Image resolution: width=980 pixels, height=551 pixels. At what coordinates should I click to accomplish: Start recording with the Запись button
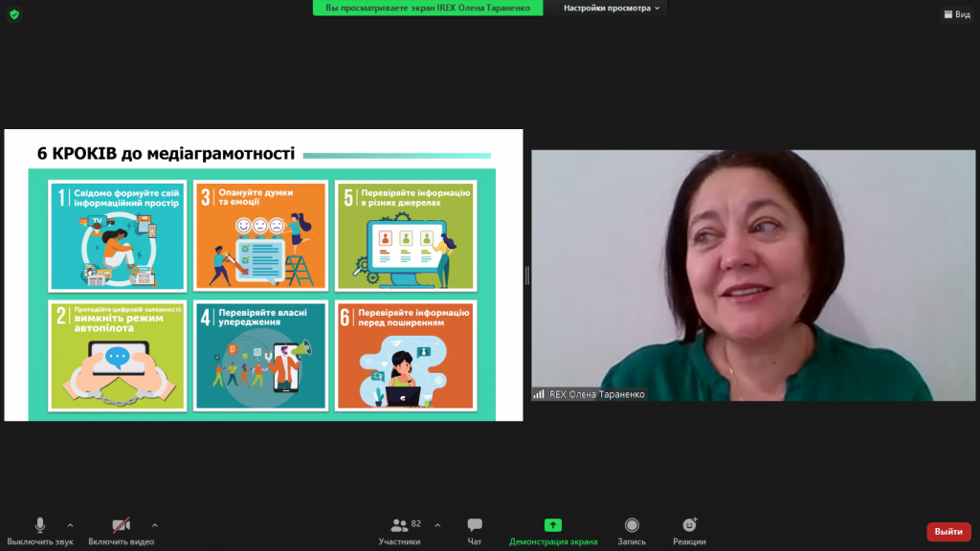[632, 531]
